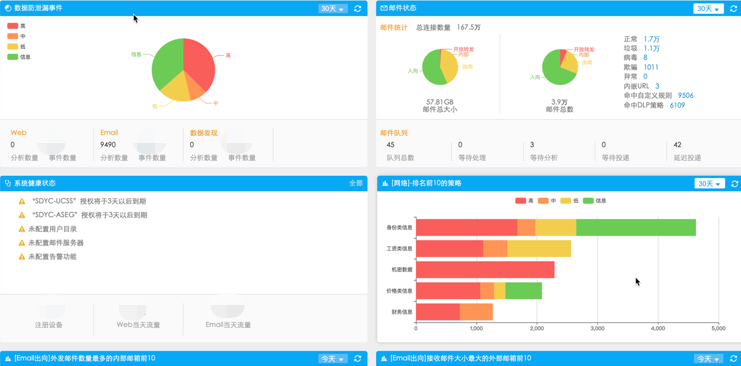Click the 系统健康状态 stethoscope icon
The height and width of the screenshot is (366, 741).
point(8,183)
